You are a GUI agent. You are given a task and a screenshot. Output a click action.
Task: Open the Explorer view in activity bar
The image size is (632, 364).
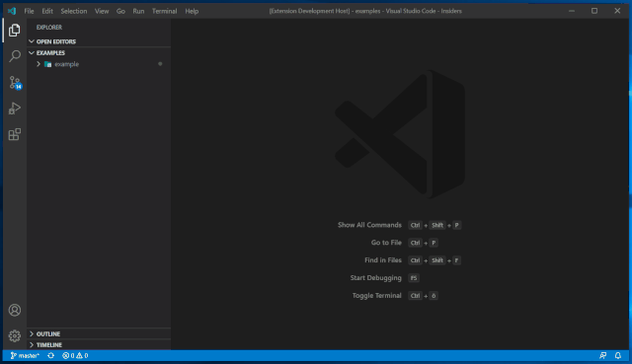tap(15, 31)
